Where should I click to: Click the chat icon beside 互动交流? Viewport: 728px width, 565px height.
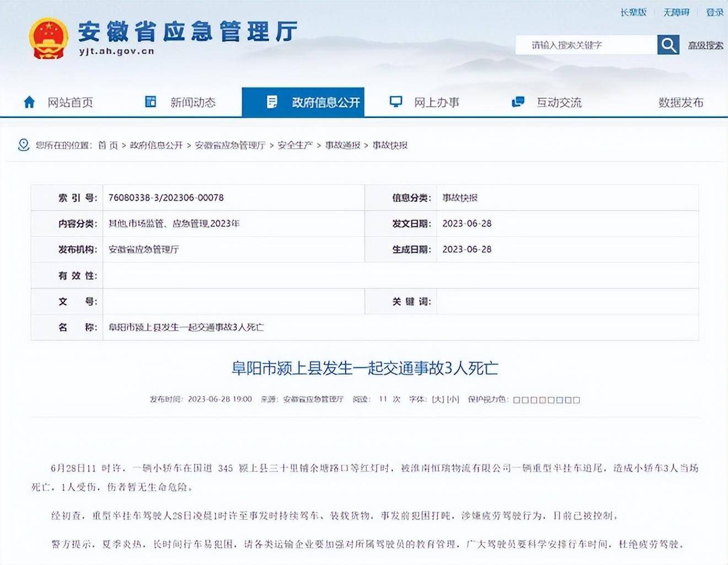(518, 102)
